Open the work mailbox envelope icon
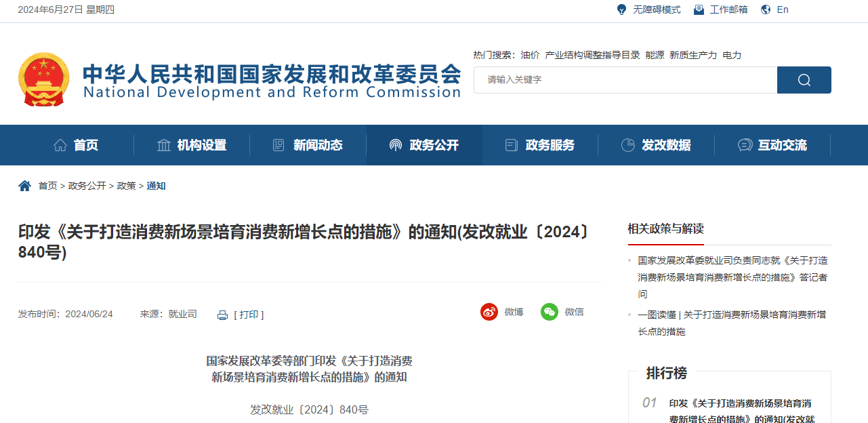Screen dimensions: 868x423 click(x=699, y=9)
